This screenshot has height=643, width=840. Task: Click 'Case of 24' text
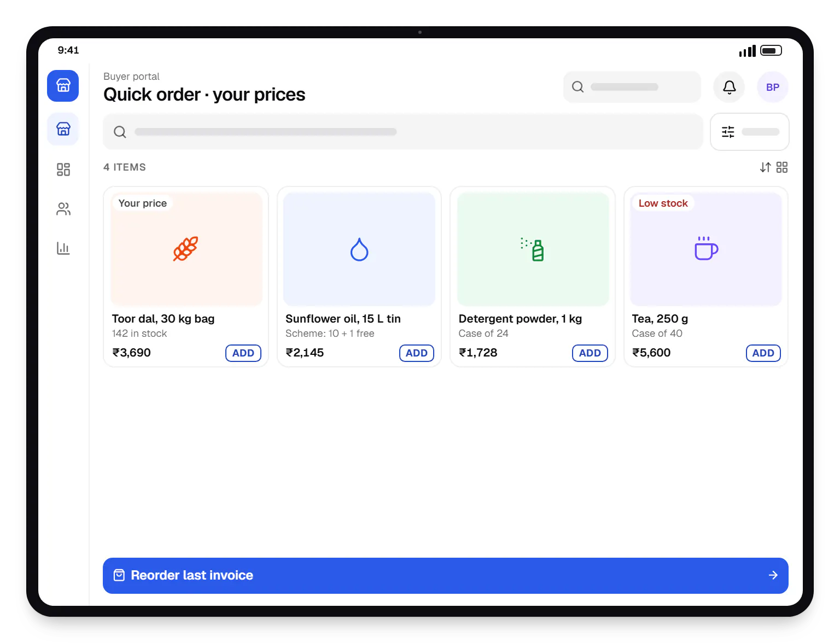coord(483,334)
